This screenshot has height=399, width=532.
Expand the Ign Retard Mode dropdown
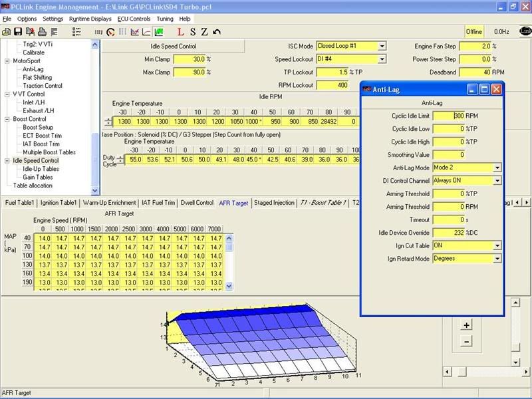497,258
